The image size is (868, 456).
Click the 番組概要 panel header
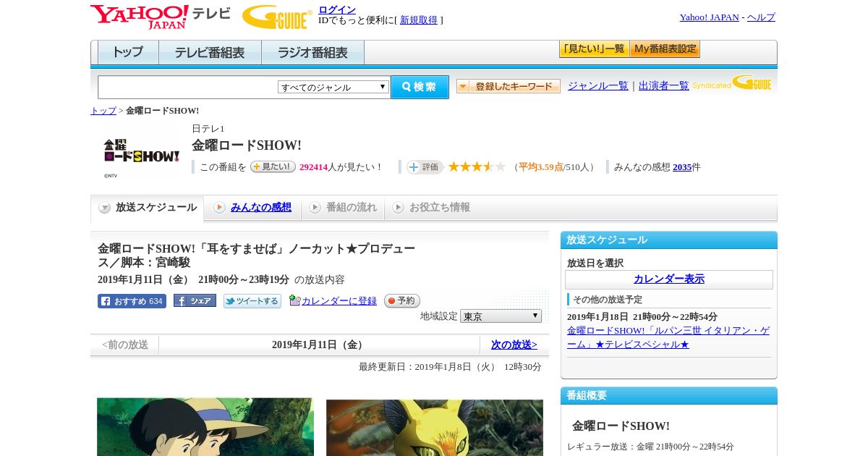tap(669, 396)
